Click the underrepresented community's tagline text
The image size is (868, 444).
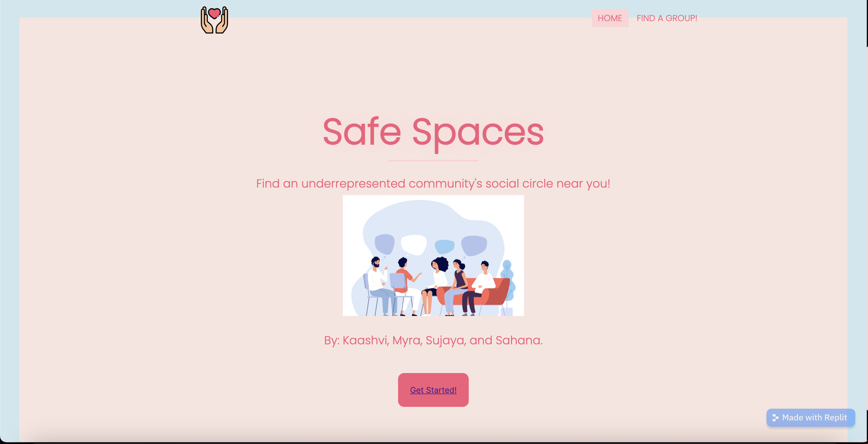coord(433,184)
